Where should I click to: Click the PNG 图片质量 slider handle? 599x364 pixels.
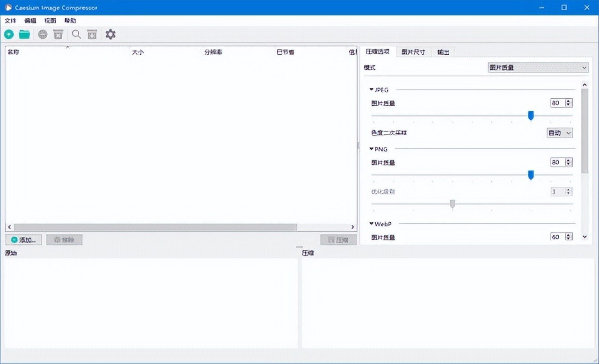531,175
